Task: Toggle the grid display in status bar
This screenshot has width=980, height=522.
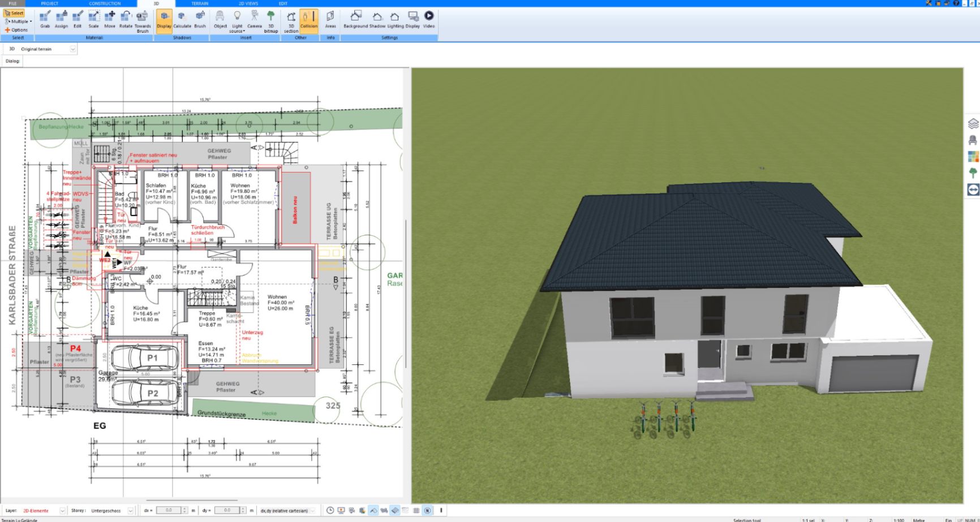Action: pos(416,510)
